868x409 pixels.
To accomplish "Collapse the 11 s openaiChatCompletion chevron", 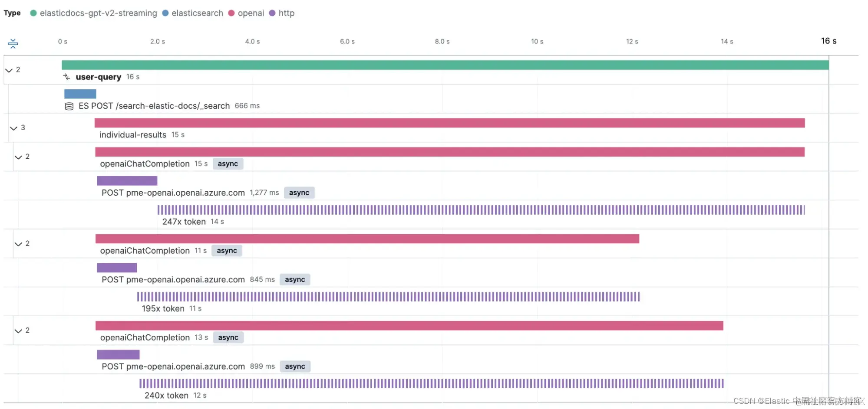I will (x=18, y=244).
